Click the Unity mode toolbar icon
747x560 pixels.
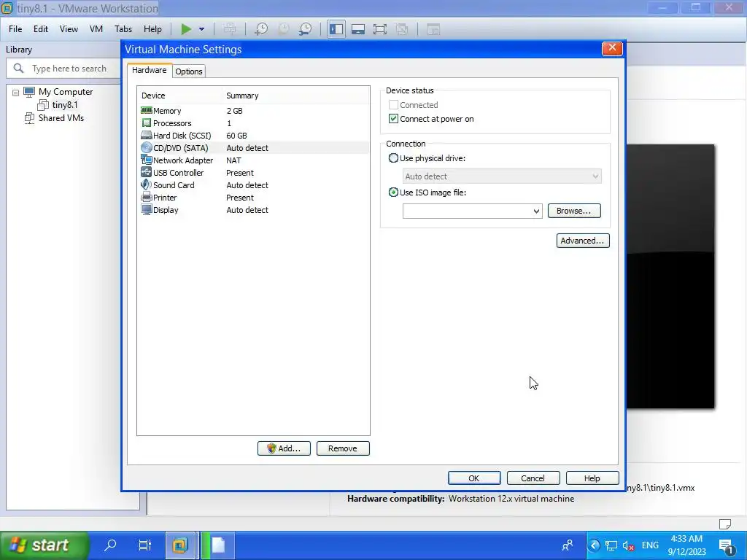coord(402,29)
